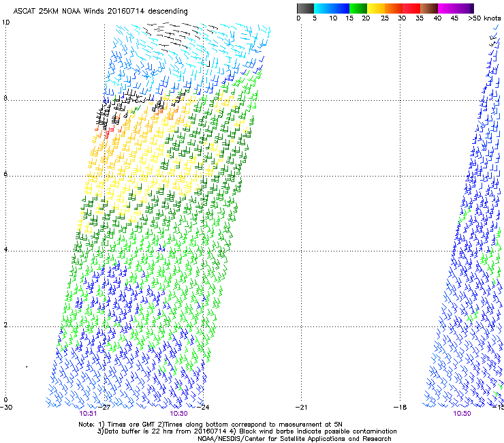Viewport: 504px width, 443px height.
Task: Click the '20' label under the color bar
Action: [x=366, y=18]
